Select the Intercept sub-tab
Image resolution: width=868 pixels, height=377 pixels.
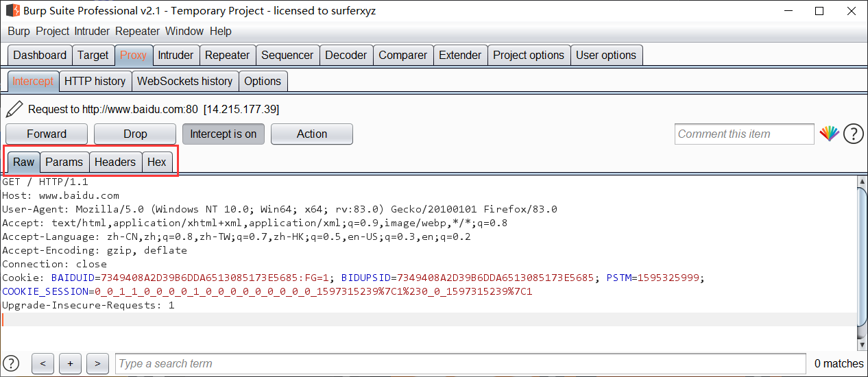pyautogui.click(x=33, y=81)
